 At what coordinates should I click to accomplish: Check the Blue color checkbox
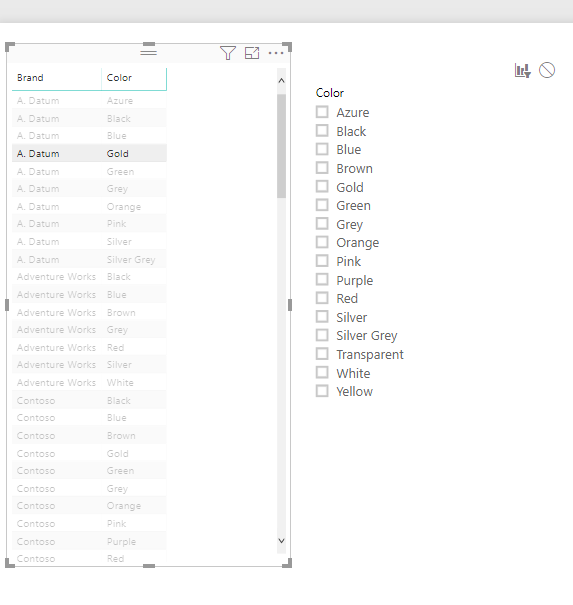(322, 149)
